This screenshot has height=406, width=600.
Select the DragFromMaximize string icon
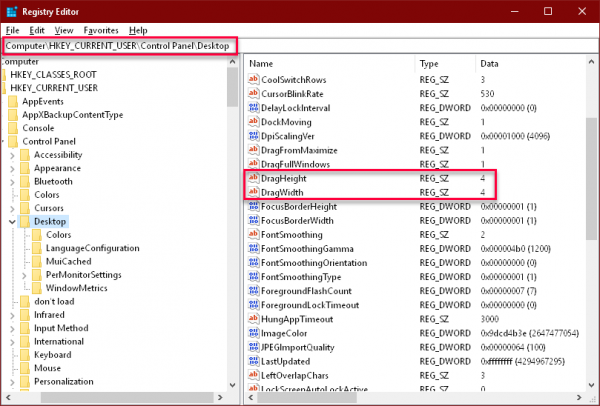[253, 150]
